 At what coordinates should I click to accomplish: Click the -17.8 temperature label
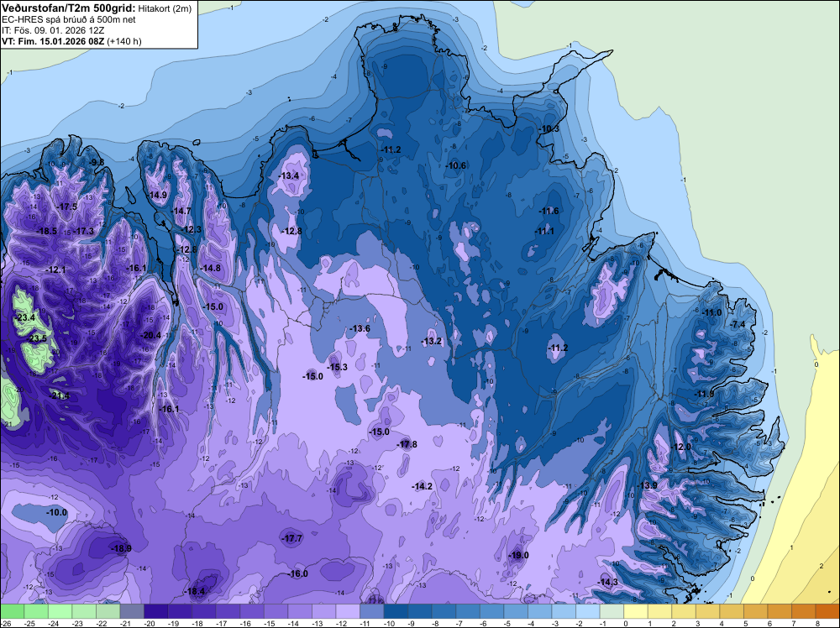(x=407, y=444)
